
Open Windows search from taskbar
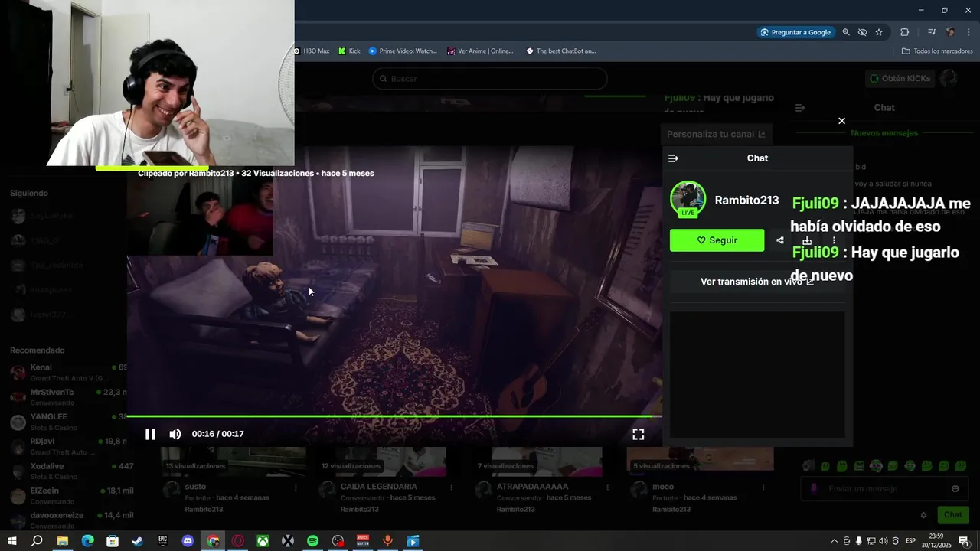tap(37, 541)
